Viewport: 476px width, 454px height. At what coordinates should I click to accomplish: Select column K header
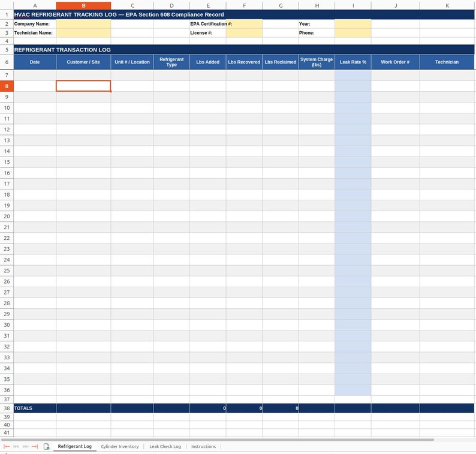click(447, 5)
